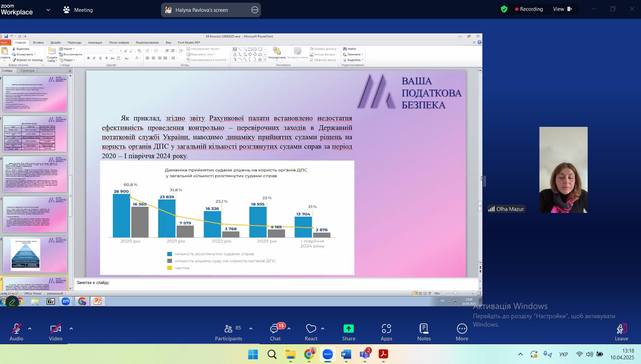Start camera with the Video button
641x364 pixels.
(x=56, y=332)
